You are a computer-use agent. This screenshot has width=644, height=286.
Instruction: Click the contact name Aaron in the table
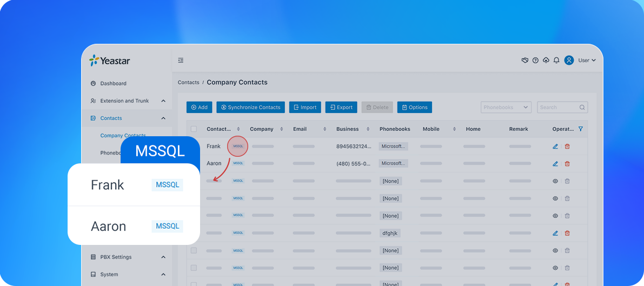coord(214,164)
